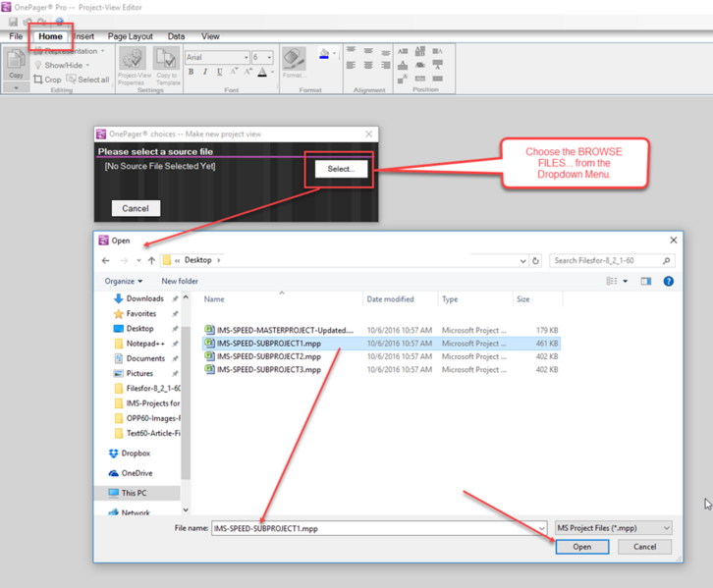Change view layout icon in Open dialog
The width and height of the screenshot is (713, 588).
click(x=612, y=282)
